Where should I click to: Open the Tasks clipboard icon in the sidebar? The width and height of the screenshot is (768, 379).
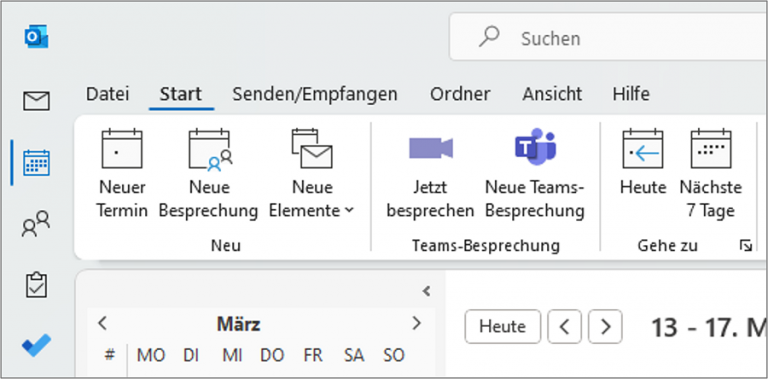36,285
